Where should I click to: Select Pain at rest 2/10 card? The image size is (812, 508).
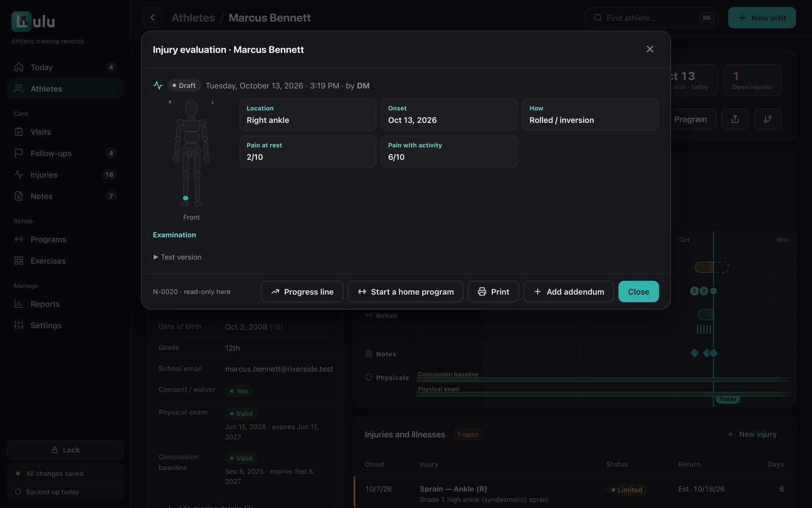click(x=308, y=151)
